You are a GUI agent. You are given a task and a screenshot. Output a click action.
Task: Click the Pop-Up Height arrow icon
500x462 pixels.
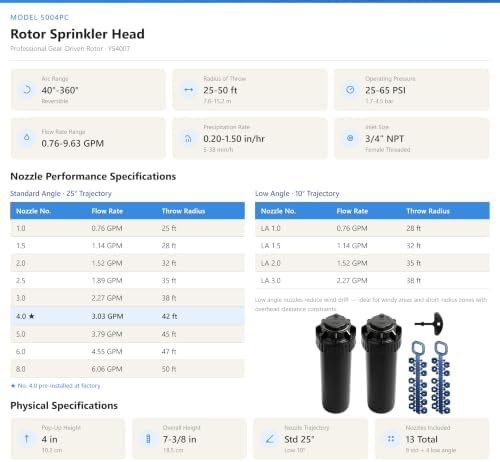pos(27,439)
